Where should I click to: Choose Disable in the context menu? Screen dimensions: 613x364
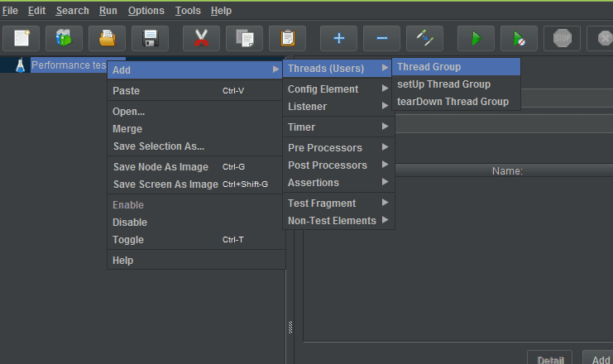point(130,222)
